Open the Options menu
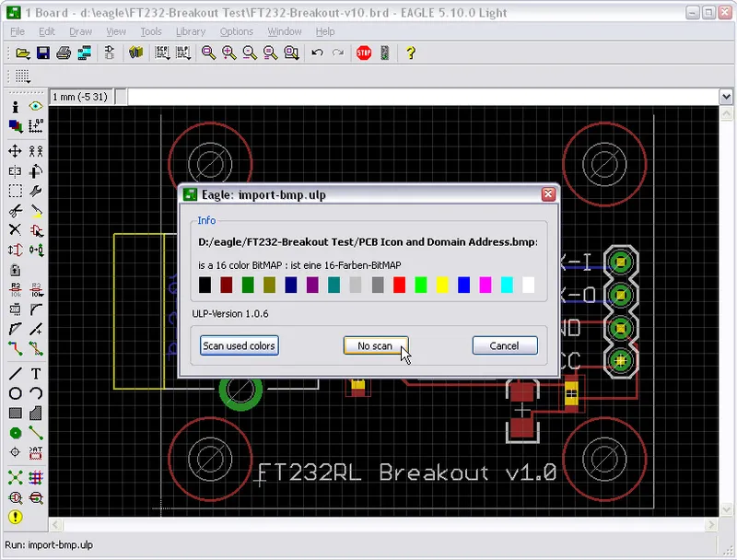Viewport: 737px width, 560px height. click(x=236, y=30)
